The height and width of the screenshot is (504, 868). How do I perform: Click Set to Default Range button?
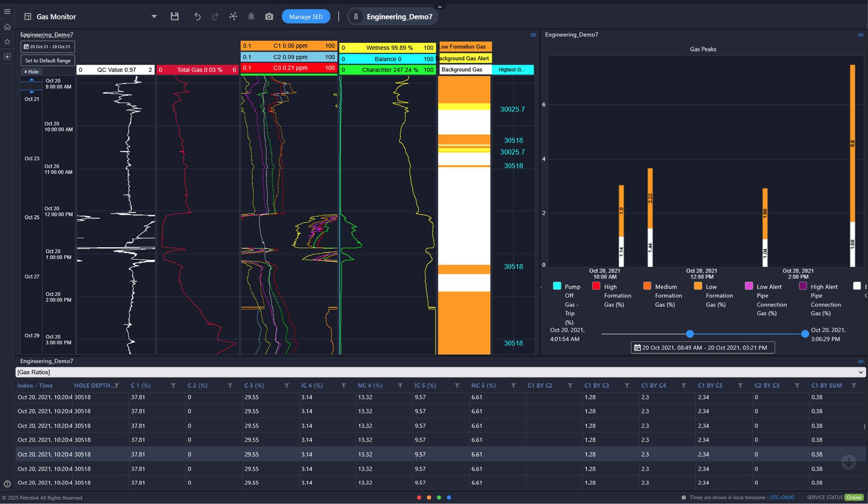pos(48,60)
